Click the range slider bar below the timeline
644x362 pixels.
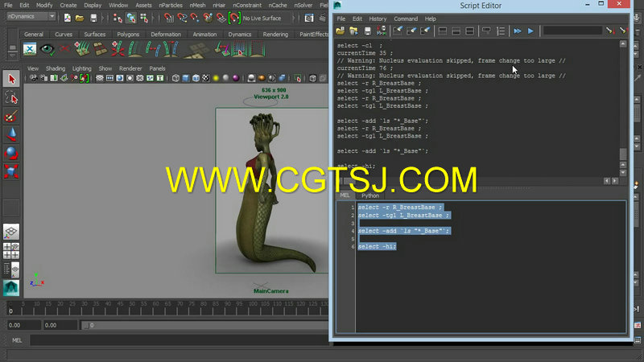pos(205,325)
